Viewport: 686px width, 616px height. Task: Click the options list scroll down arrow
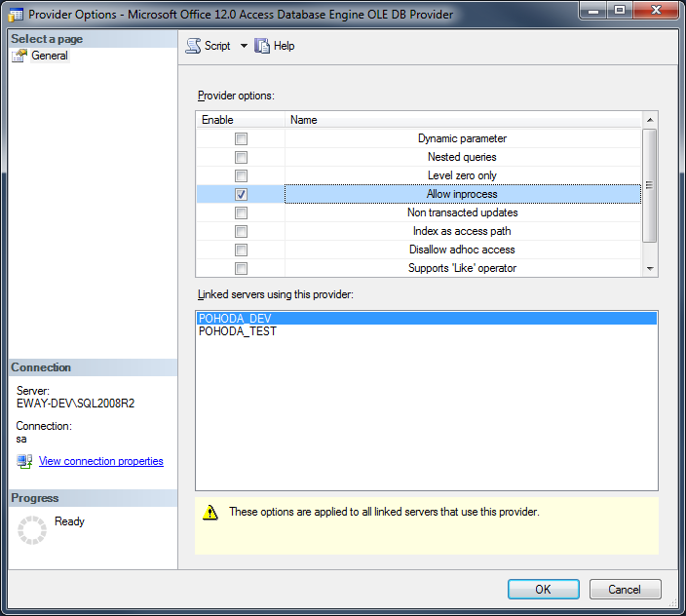[650, 269]
